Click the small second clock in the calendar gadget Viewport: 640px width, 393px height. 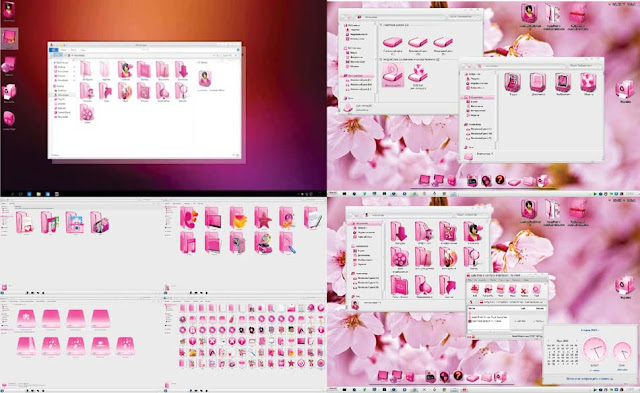pyautogui.click(x=622, y=352)
